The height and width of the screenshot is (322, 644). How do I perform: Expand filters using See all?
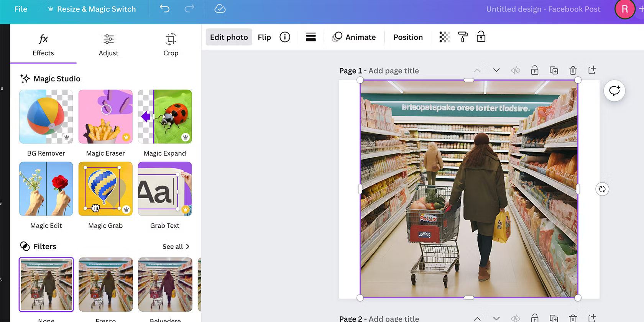[x=176, y=246]
